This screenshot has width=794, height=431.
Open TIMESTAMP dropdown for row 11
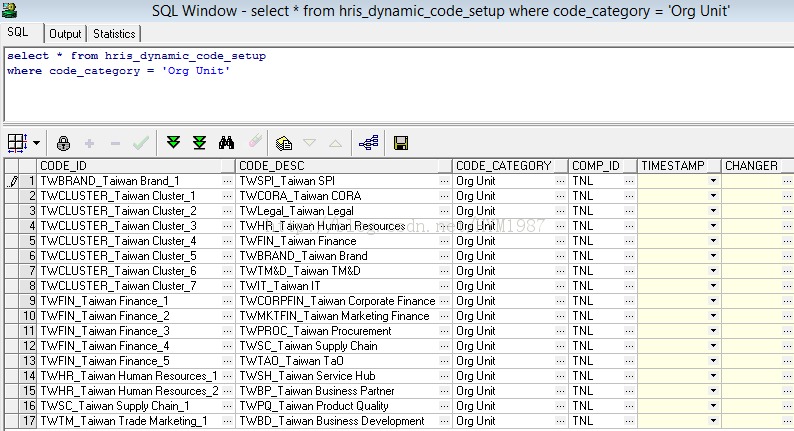pyautogui.click(x=713, y=331)
